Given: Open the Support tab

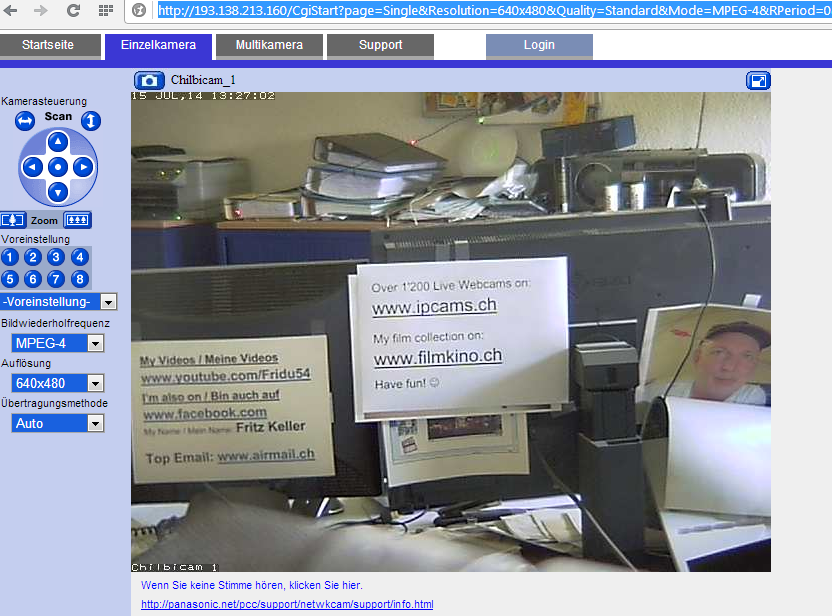Looking at the screenshot, I should point(380,46).
